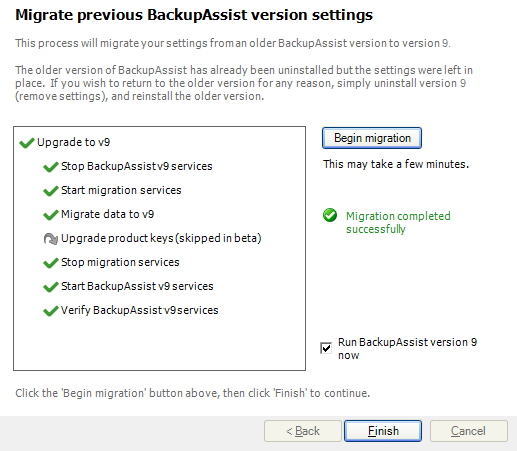
Task: Click the Run BackupAssist version 9 now label
Action: (407, 349)
